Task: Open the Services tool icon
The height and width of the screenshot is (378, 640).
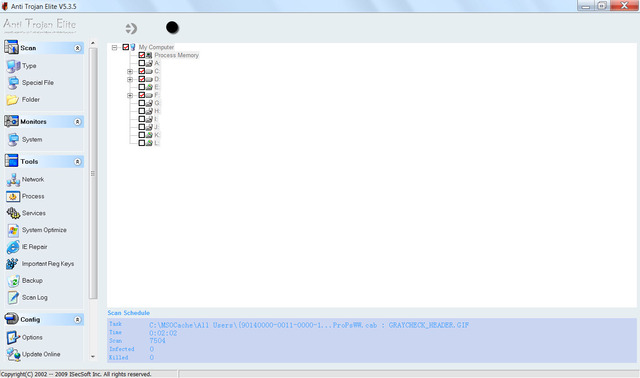Action: (13, 213)
